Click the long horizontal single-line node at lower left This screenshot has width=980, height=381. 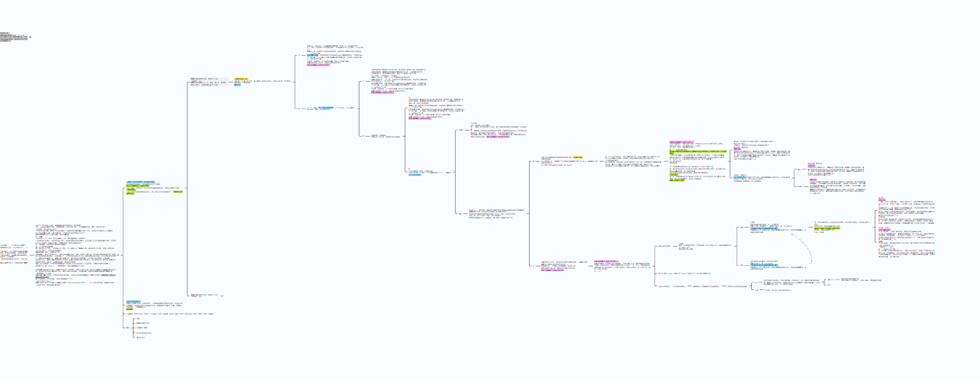(x=172, y=314)
